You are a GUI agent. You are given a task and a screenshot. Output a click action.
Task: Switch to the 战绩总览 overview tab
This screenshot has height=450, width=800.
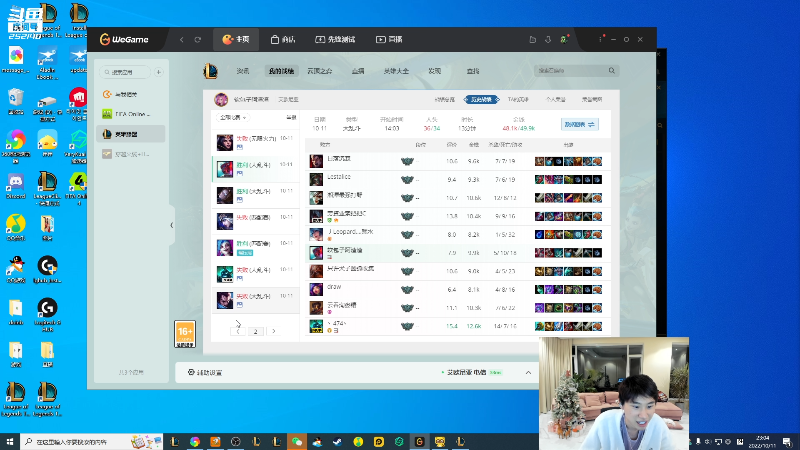point(444,99)
